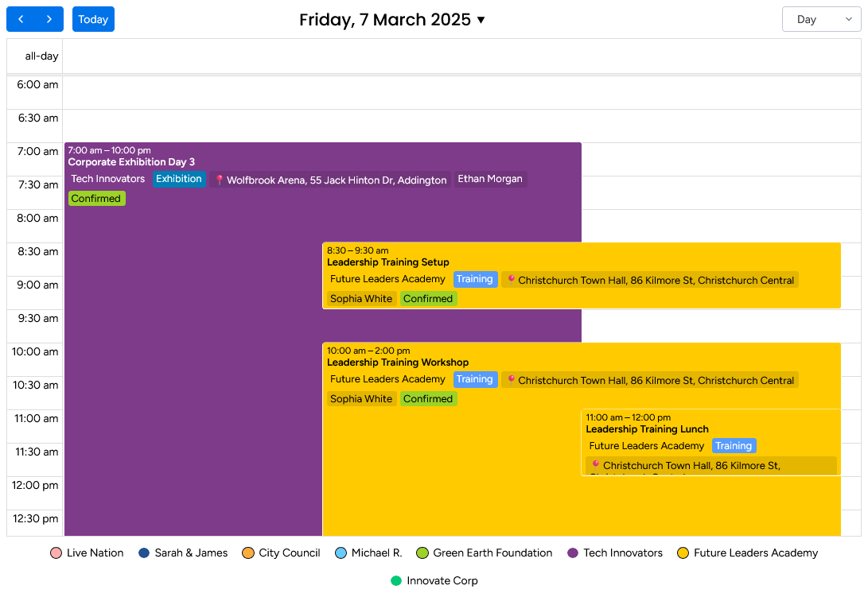Click Christchurch Town Hall address in Training Setup

(x=656, y=281)
